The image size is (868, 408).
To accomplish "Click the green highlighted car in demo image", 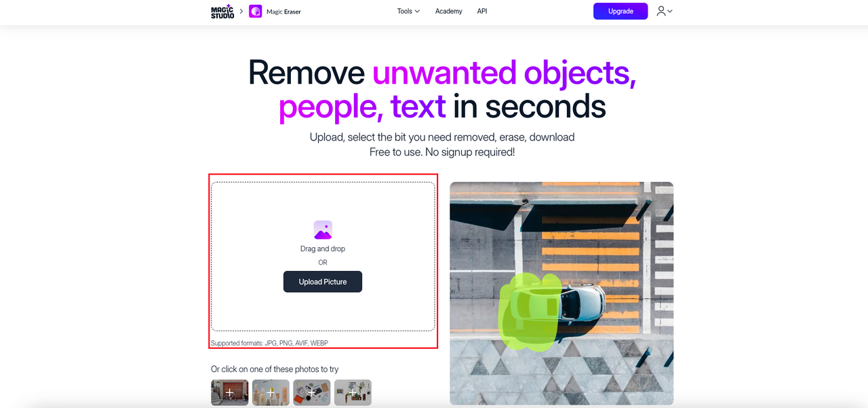I will [x=531, y=311].
